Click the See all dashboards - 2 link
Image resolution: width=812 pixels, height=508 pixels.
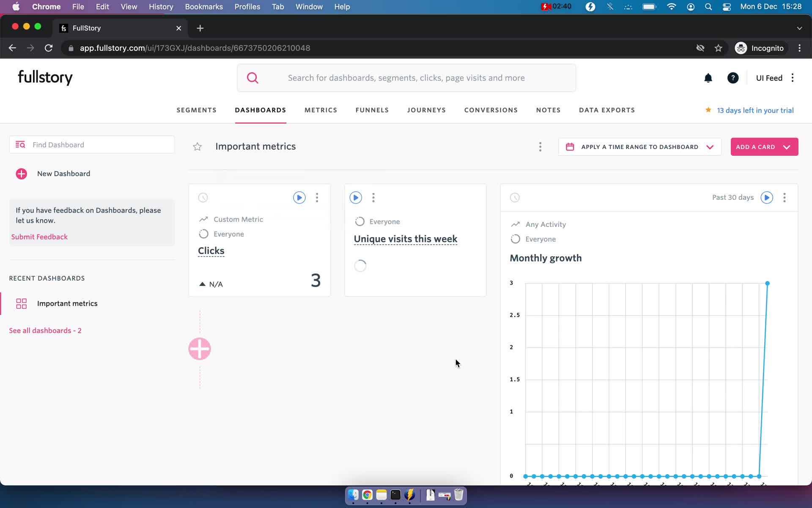point(45,330)
